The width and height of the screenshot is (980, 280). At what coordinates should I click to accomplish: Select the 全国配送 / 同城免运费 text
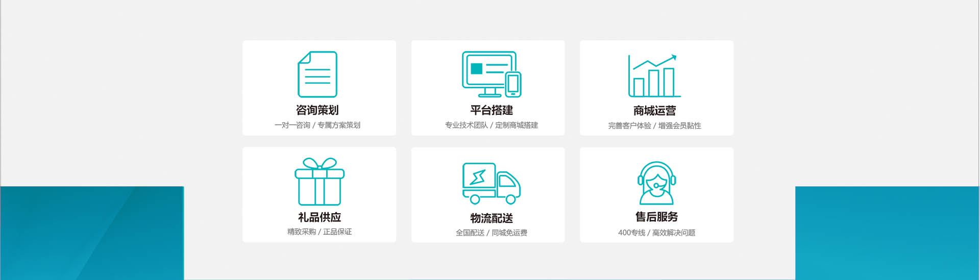click(491, 233)
